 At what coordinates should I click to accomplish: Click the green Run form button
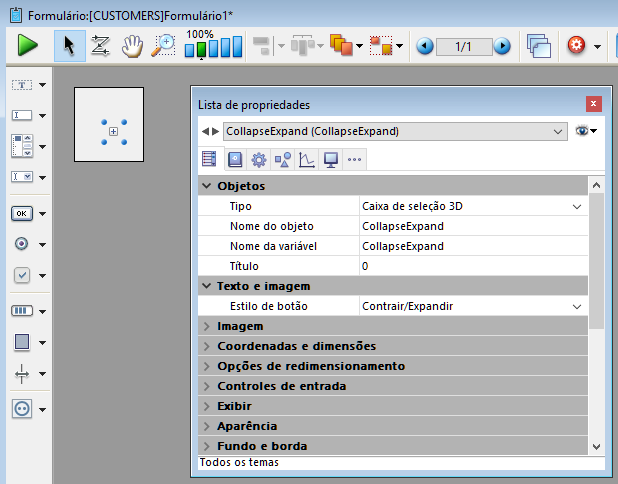[27, 45]
